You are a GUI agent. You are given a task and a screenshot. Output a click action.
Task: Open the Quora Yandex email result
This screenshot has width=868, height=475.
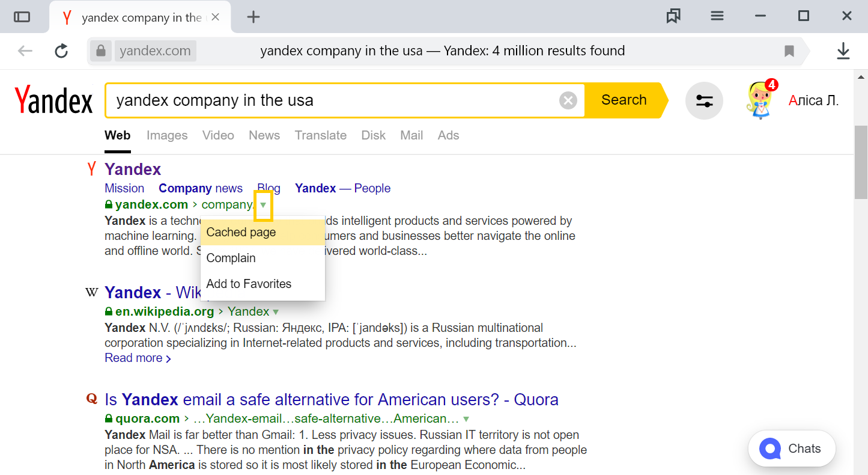coord(332,399)
